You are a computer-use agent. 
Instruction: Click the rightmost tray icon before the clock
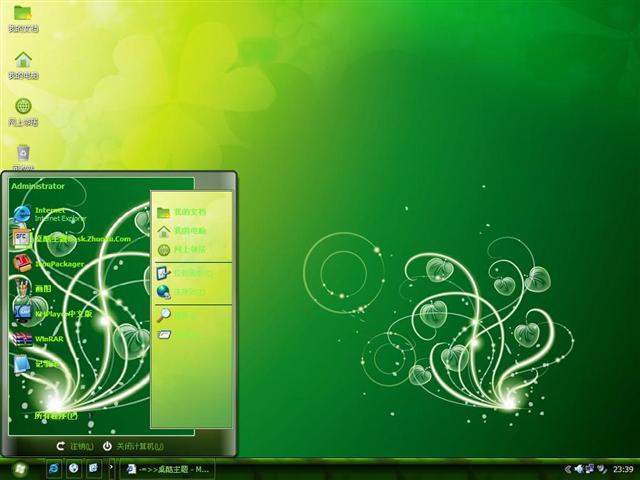[x=602, y=469]
